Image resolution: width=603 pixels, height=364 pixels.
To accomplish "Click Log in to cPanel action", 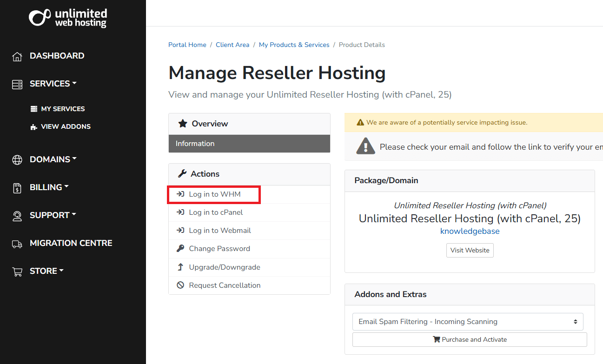I will pyautogui.click(x=249, y=212).
